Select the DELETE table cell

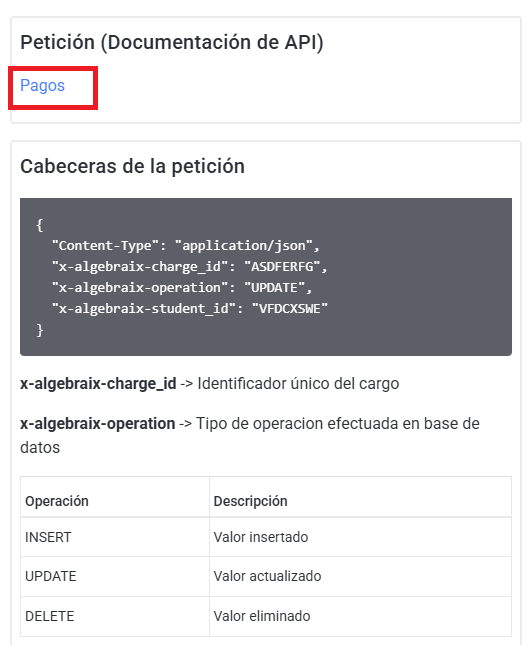[x=115, y=616]
